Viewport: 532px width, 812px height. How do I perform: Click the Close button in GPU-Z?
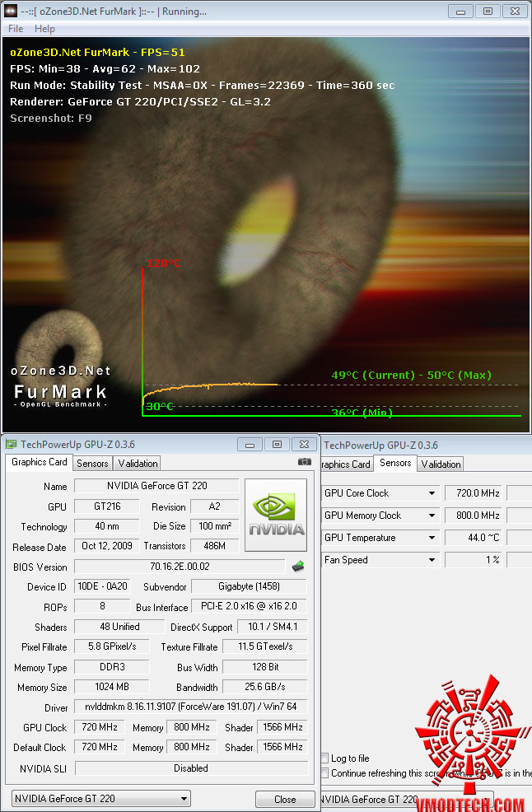(285, 799)
